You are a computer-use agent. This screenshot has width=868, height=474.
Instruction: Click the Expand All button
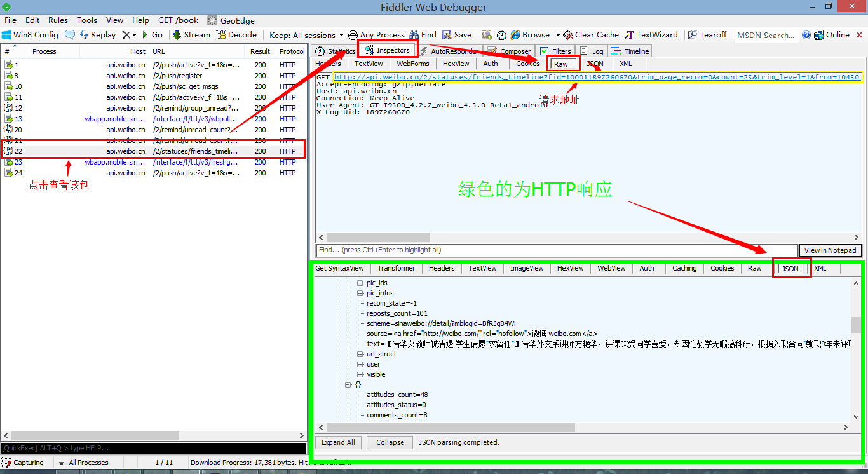[x=338, y=442]
